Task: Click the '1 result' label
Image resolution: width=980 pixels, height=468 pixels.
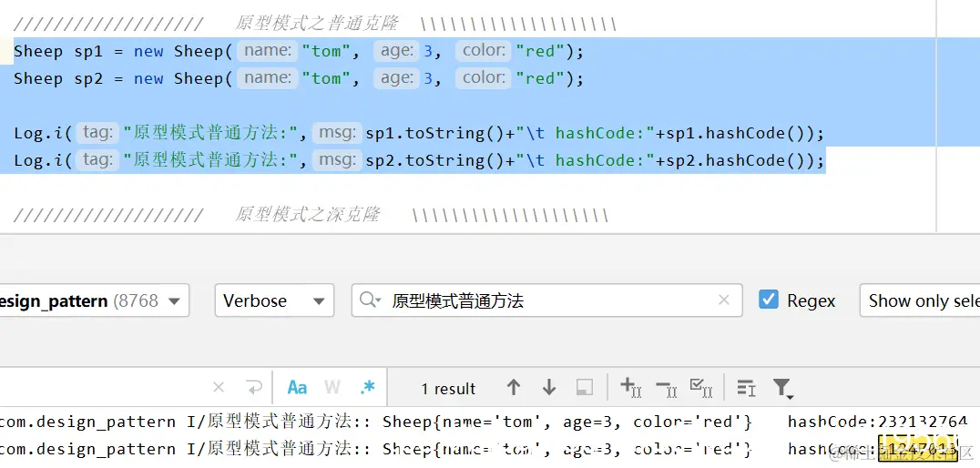Action: [x=448, y=389]
